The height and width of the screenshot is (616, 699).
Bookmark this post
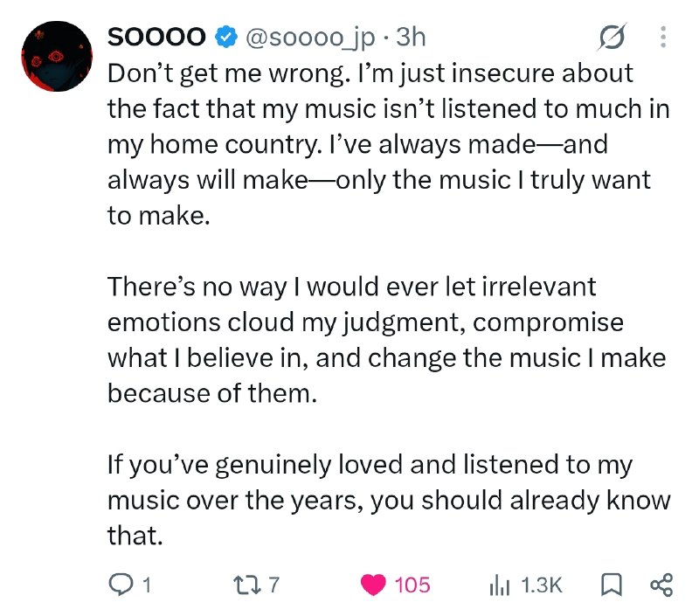pos(611,585)
